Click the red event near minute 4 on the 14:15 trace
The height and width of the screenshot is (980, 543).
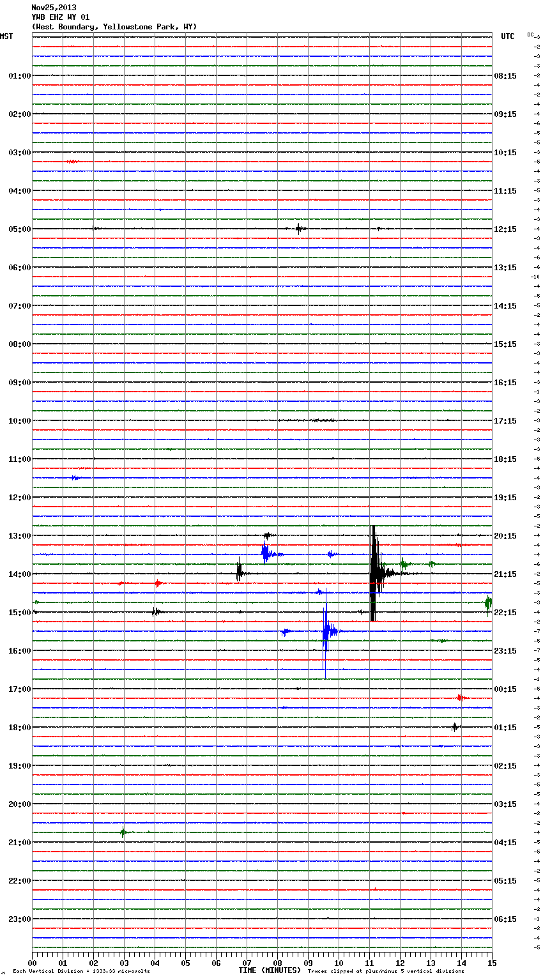coord(158,583)
